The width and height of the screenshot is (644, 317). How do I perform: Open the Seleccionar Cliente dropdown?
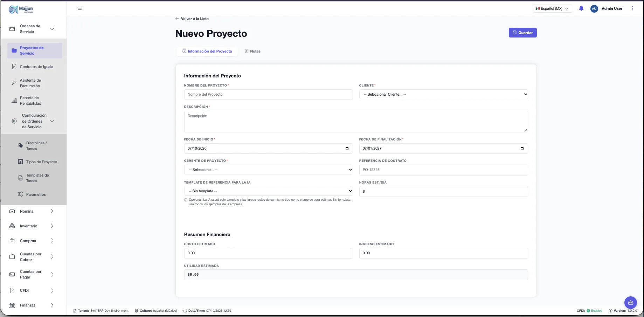pyautogui.click(x=443, y=95)
